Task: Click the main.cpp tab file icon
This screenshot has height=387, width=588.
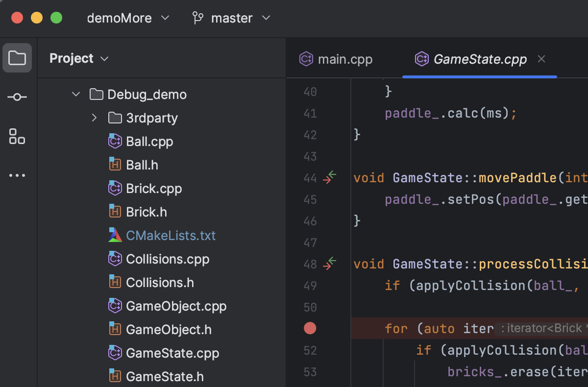Action: tap(306, 59)
